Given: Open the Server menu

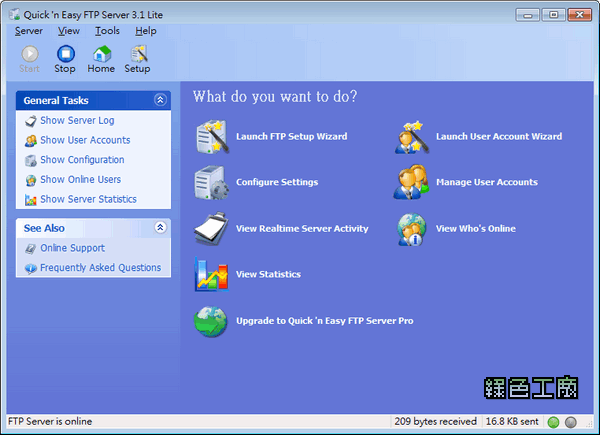Looking at the screenshot, I should pos(29,31).
